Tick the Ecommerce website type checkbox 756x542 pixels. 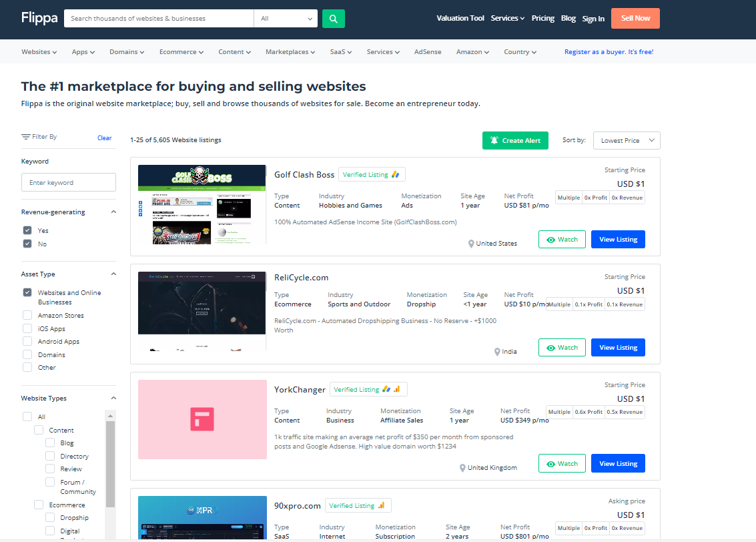tap(39, 505)
